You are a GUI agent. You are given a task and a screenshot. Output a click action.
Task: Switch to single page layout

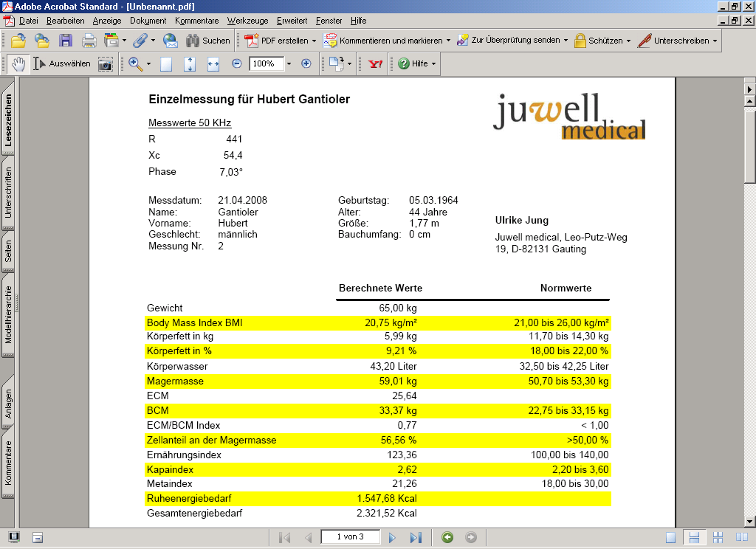670,537
